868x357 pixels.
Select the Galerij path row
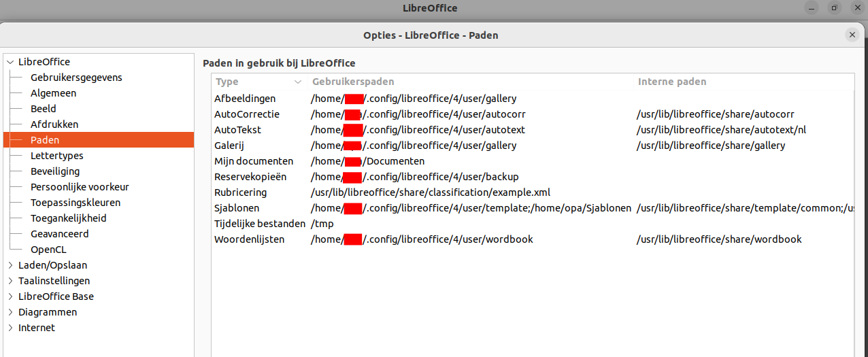click(x=533, y=146)
